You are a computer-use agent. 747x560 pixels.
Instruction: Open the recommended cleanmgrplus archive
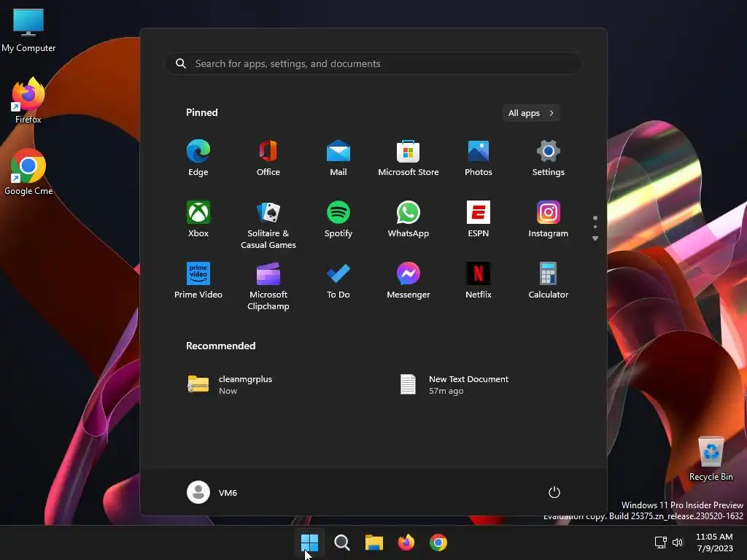pyautogui.click(x=230, y=384)
